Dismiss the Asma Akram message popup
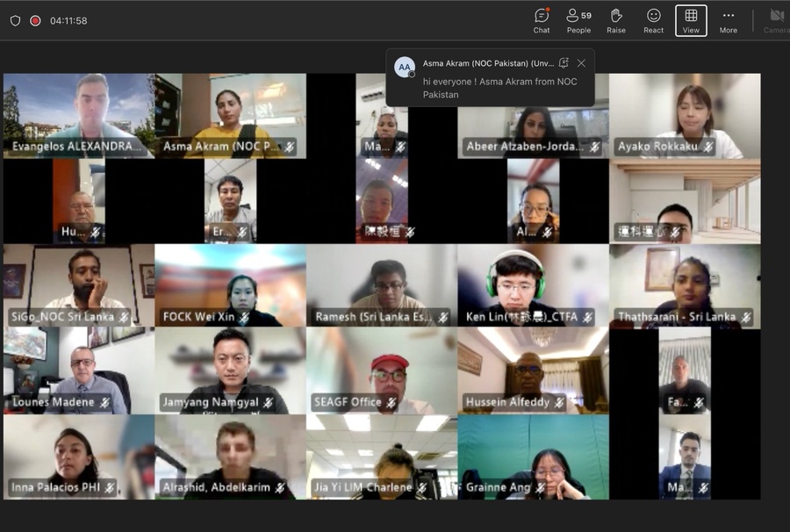The width and height of the screenshot is (790, 532). (x=581, y=63)
